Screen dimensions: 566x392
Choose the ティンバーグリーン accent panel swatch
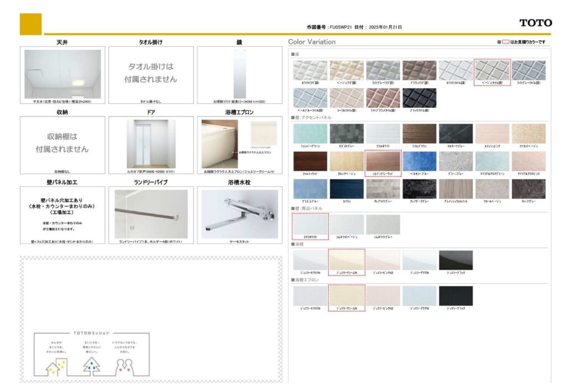(x=310, y=133)
